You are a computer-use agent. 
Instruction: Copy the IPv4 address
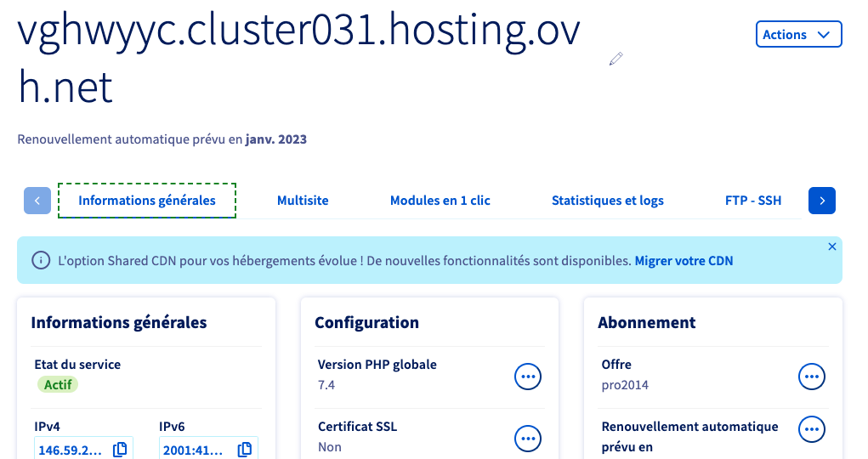(x=120, y=450)
